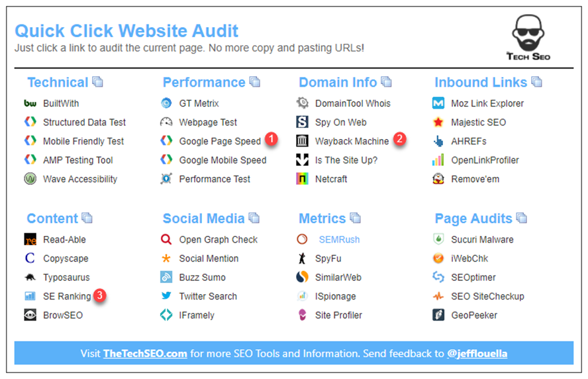
Task: Click the Social Media category heading
Action: [203, 219]
